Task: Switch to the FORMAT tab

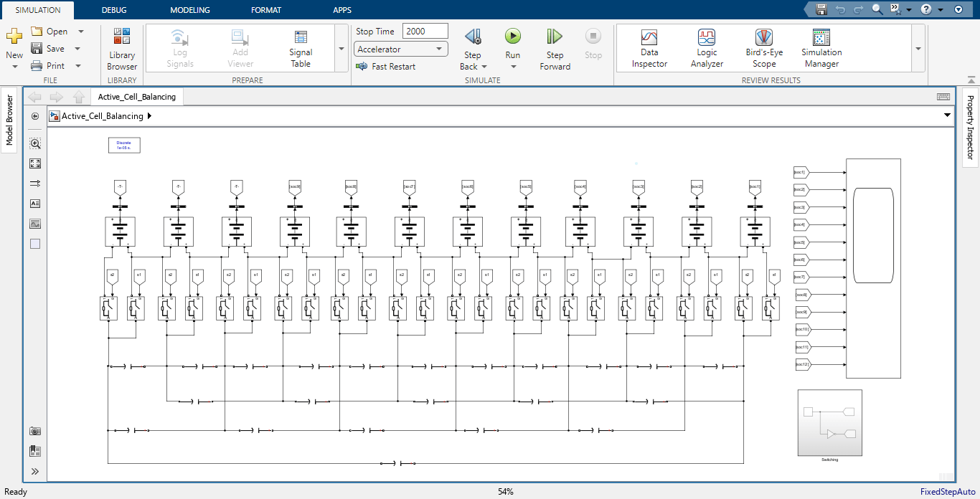Action: (x=266, y=10)
